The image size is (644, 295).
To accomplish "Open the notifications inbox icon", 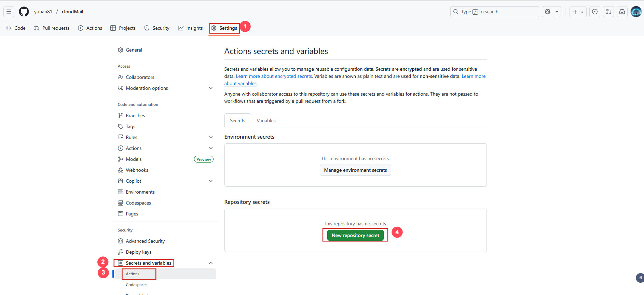I will point(622,12).
